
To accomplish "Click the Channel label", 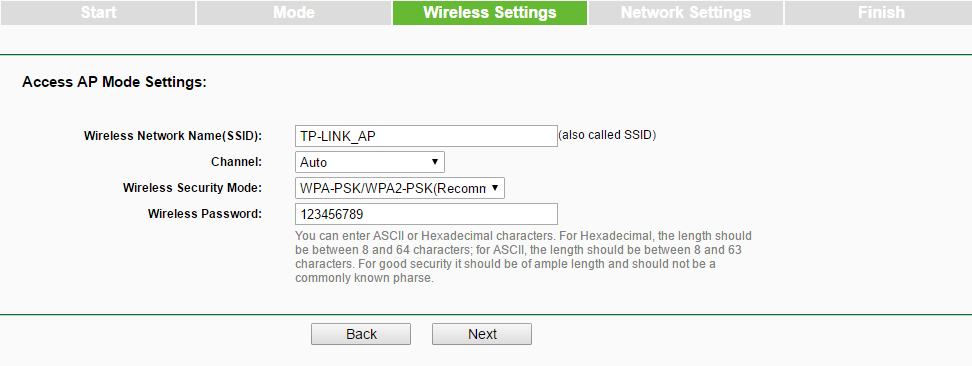I will (x=236, y=162).
